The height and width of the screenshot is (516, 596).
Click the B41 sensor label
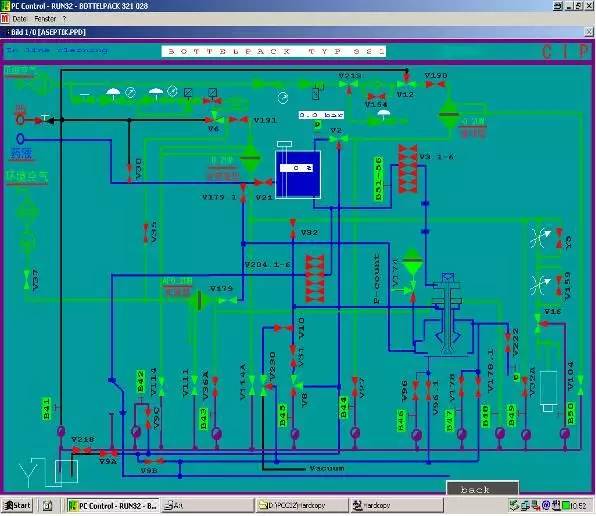[x=46, y=409]
